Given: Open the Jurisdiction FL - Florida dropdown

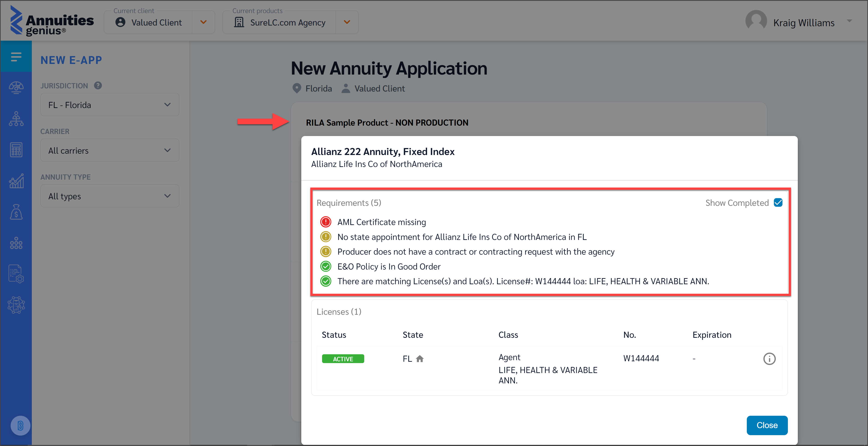Looking at the screenshot, I should click(x=110, y=105).
